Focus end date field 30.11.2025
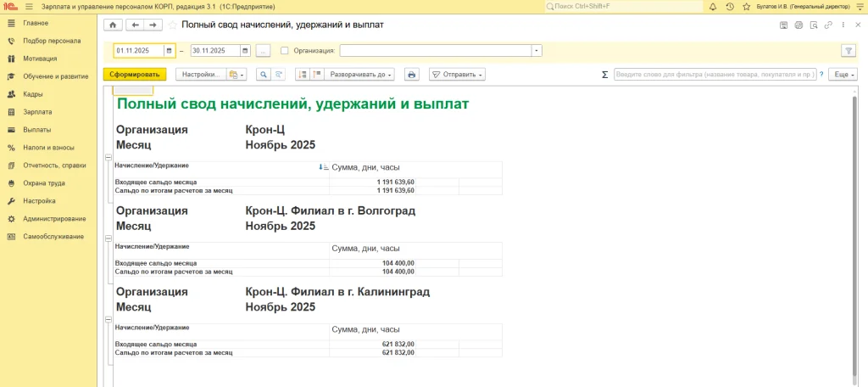 (x=215, y=50)
